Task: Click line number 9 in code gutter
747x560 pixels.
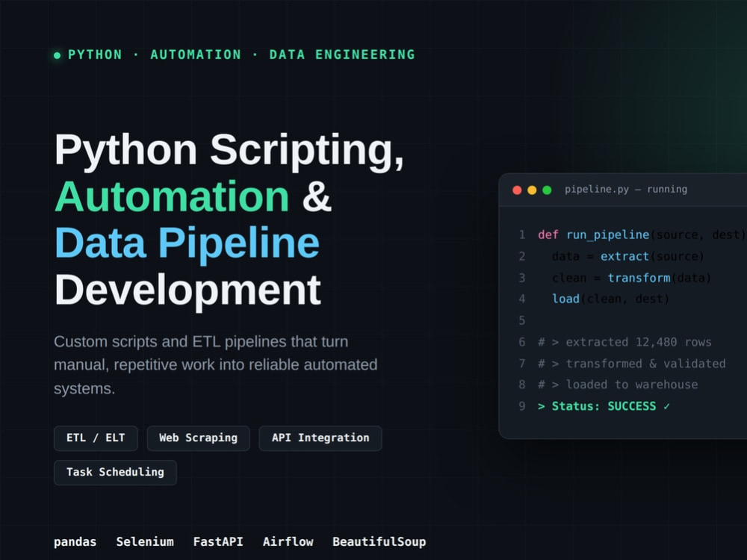Action: 522,406
